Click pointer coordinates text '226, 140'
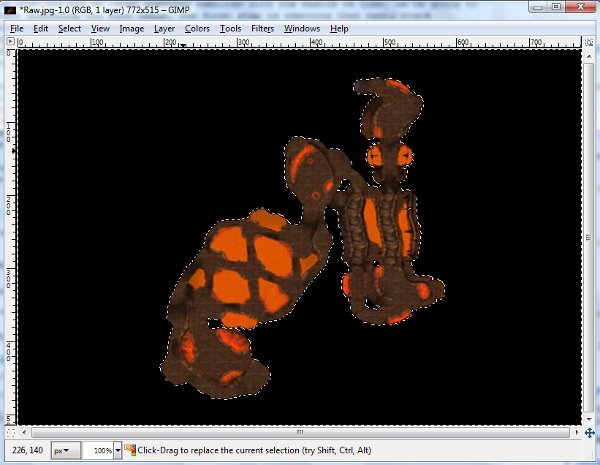 click(x=28, y=450)
